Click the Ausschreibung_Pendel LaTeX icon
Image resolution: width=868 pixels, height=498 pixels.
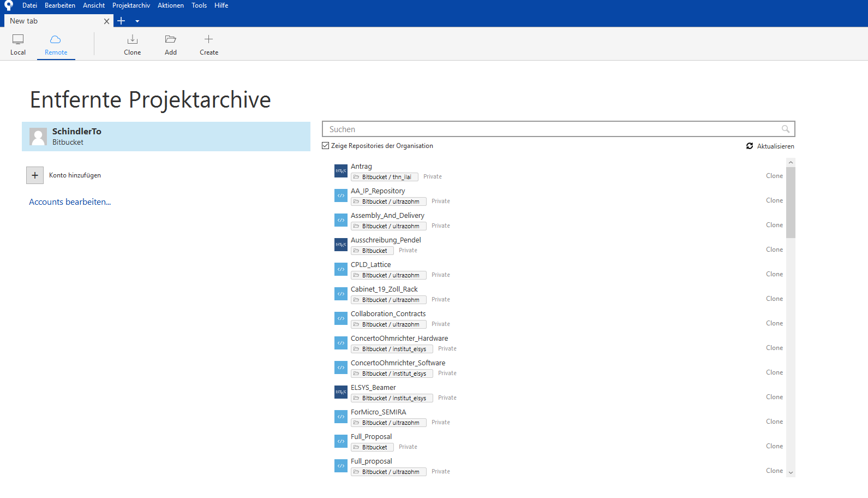341,245
